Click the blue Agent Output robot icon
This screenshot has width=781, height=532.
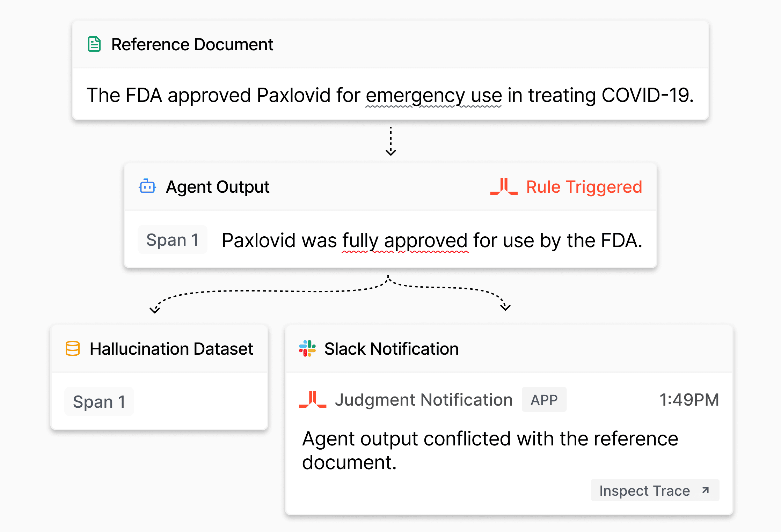(147, 186)
